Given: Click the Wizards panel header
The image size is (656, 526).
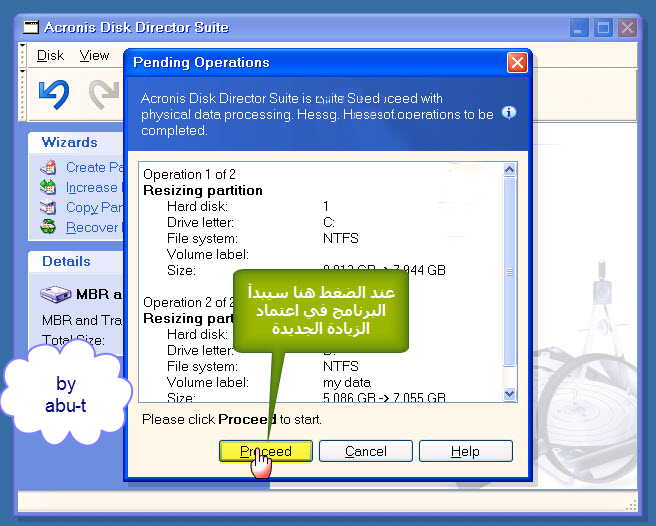Looking at the screenshot, I should click(x=76, y=142).
